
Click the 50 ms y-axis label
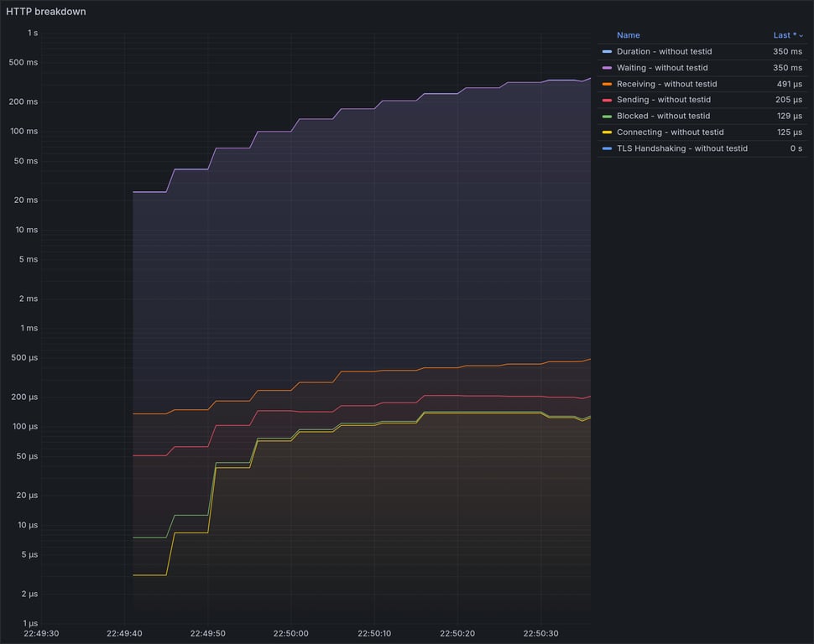26,161
